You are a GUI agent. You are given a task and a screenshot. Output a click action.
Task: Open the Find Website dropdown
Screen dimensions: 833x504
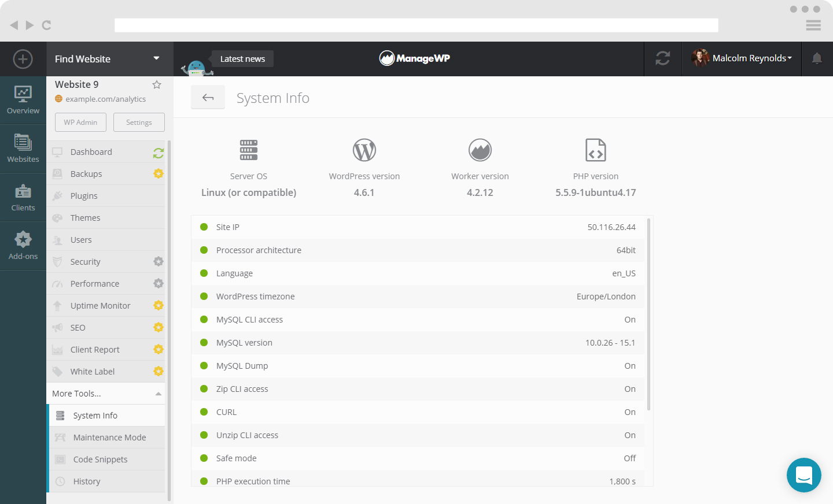109,59
